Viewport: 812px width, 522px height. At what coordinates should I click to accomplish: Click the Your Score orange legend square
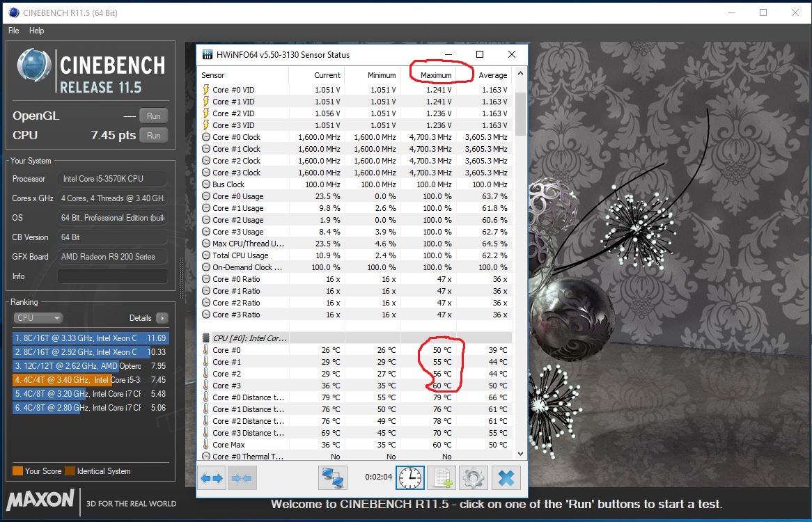(x=17, y=470)
